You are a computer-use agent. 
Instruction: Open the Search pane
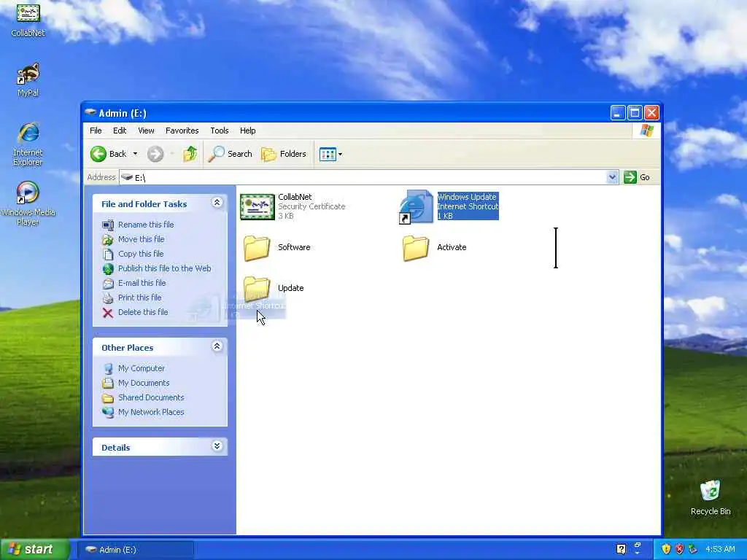point(230,154)
